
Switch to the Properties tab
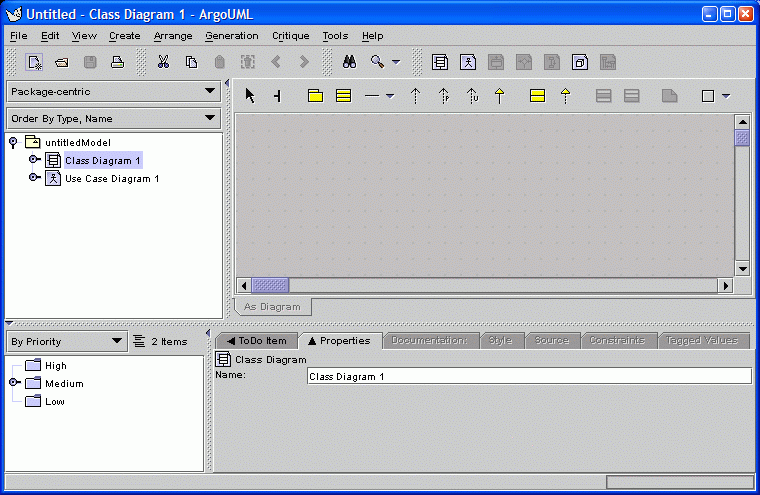tap(339, 341)
